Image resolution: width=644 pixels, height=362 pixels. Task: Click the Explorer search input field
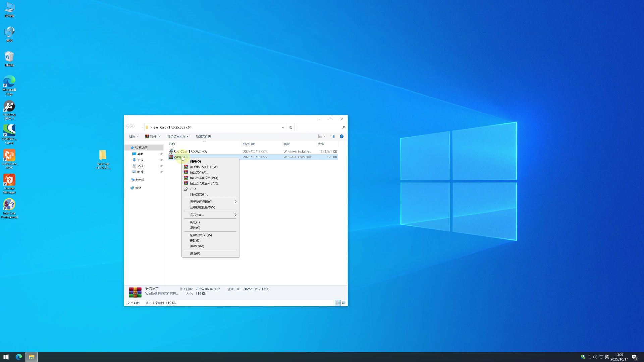click(319, 127)
